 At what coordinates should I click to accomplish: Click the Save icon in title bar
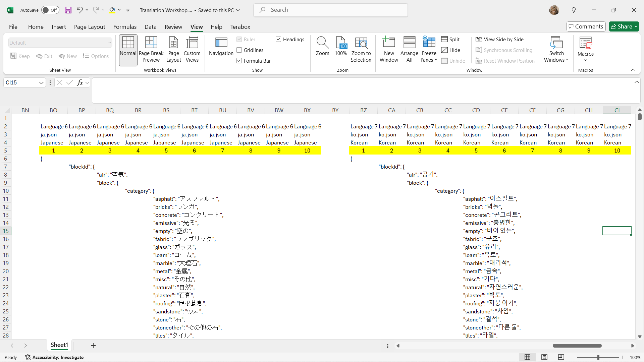(68, 10)
